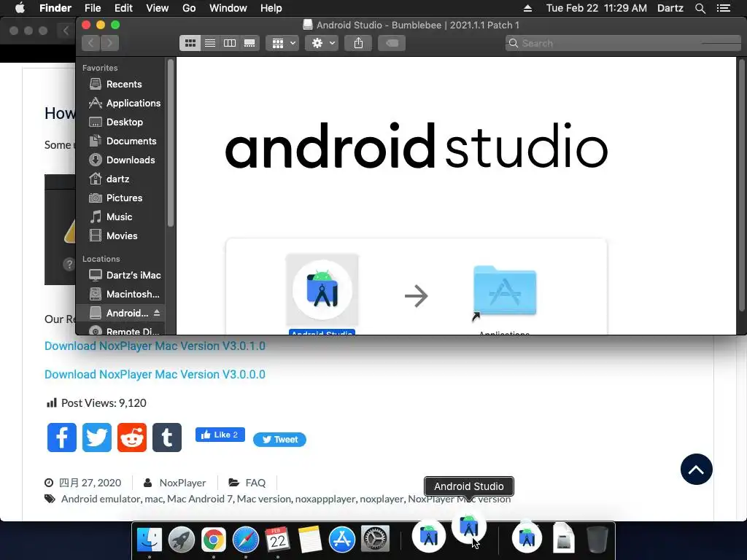Viewport: 747px width, 560px height.
Task: Click the Finder window vertical scrollbar
Action: 741,186
